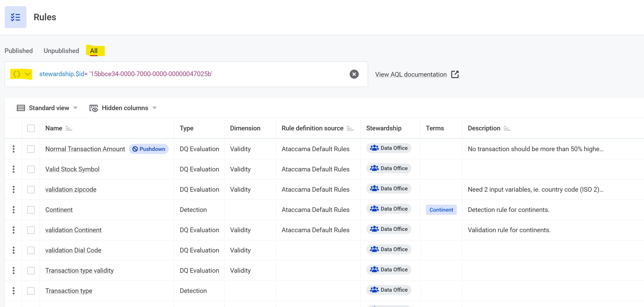Click the Type column header
Image resolution: width=644 pixels, height=307 pixels.
(187, 128)
